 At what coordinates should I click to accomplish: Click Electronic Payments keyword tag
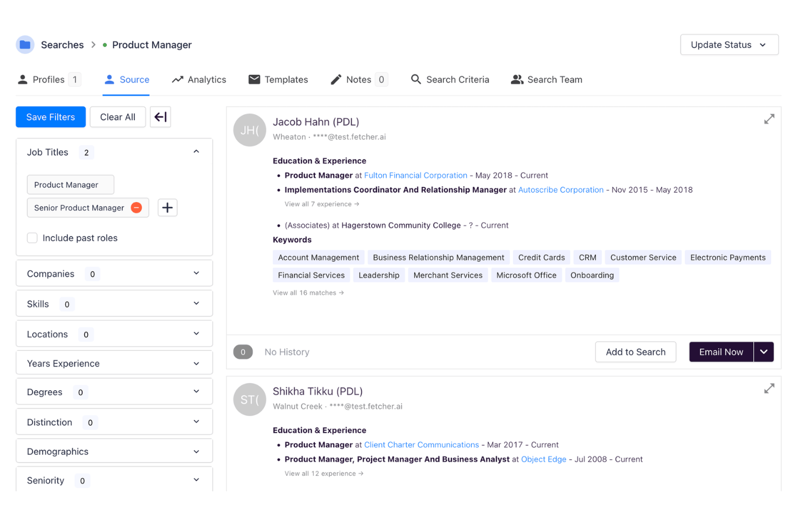coord(728,258)
